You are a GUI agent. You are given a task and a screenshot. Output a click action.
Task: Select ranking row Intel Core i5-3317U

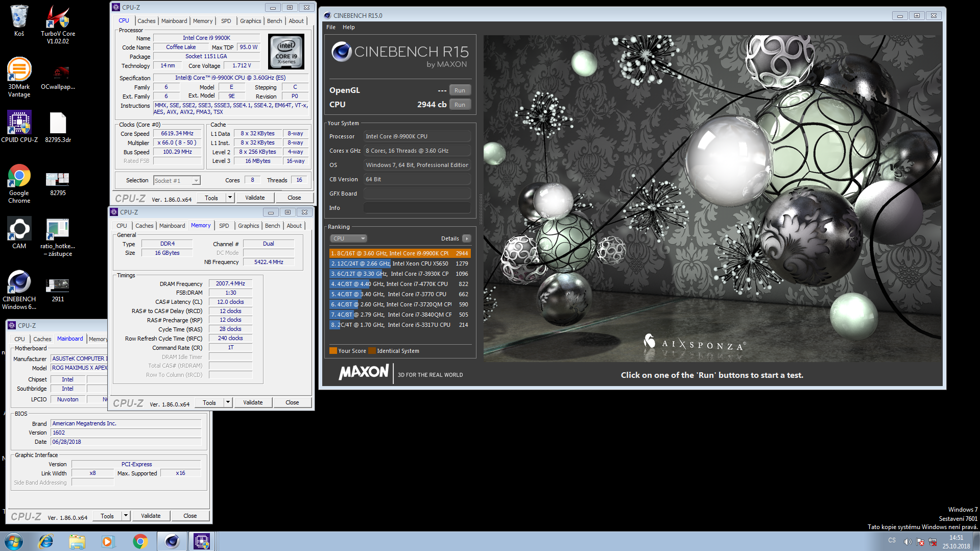(400, 325)
